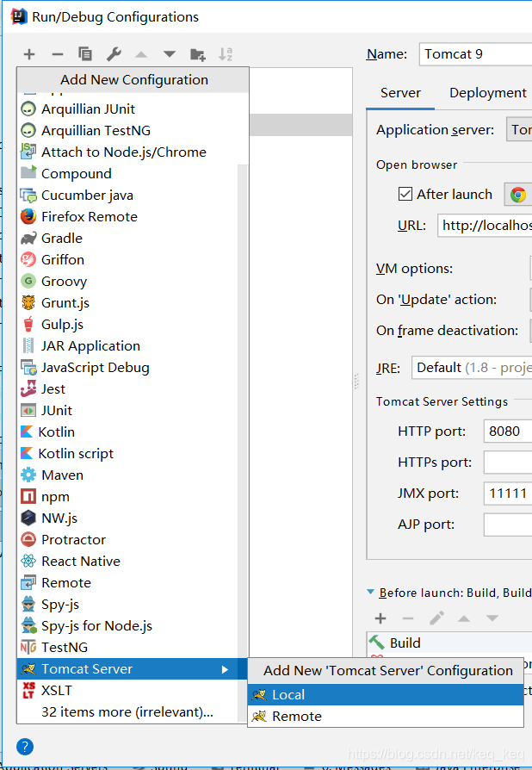Choose JavaScript Debug configuration
532x770 pixels.
(x=127, y=368)
